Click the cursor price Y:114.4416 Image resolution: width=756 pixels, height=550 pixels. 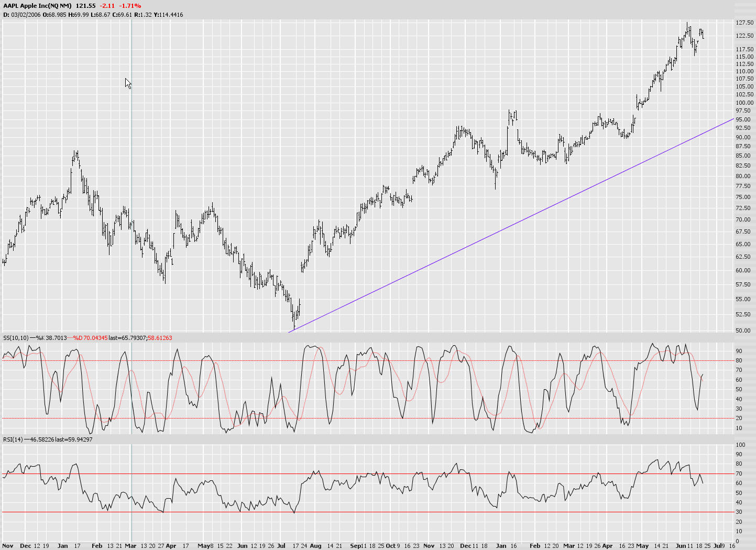pyautogui.click(x=168, y=15)
